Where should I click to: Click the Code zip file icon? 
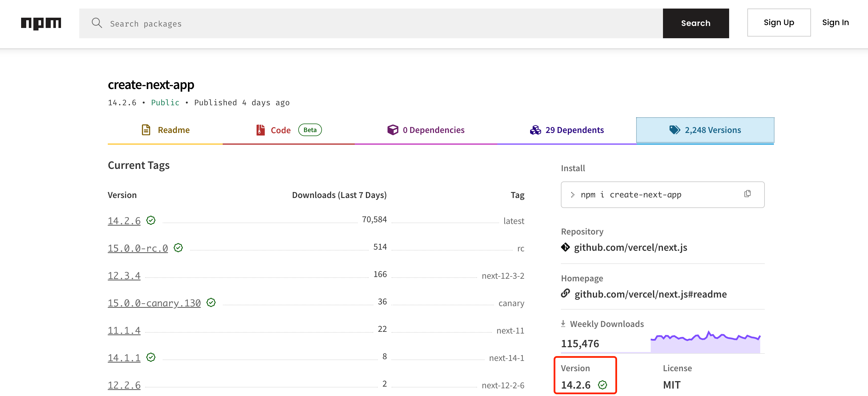pyautogui.click(x=260, y=130)
